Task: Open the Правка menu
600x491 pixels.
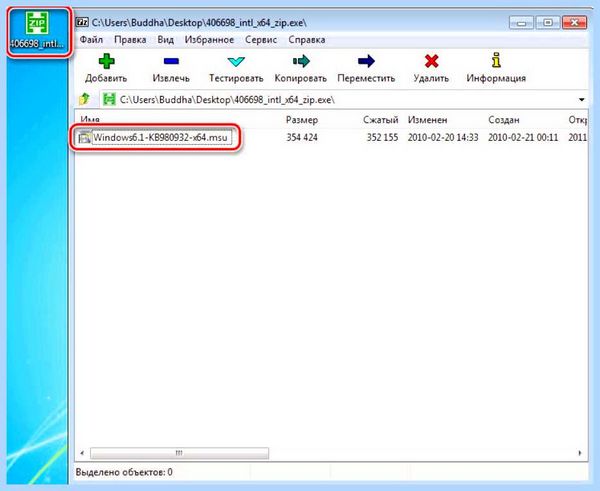Action: click(x=130, y=40)
